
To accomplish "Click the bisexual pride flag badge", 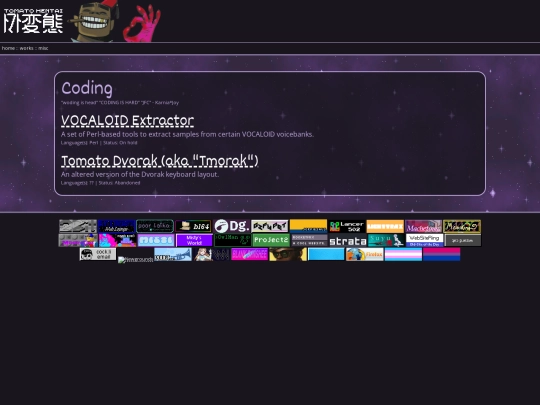I will click(442, 254).
